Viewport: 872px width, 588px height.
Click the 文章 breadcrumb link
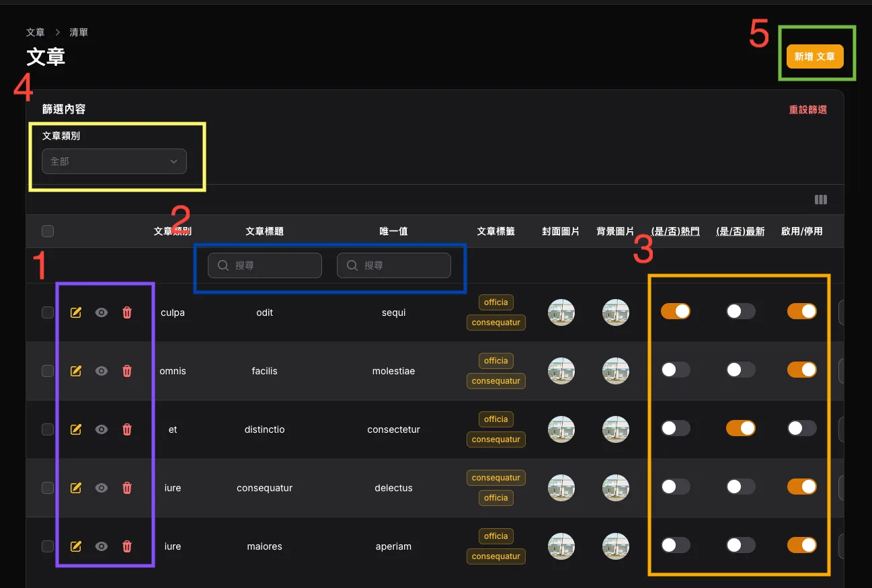click(x=35, y=32)
